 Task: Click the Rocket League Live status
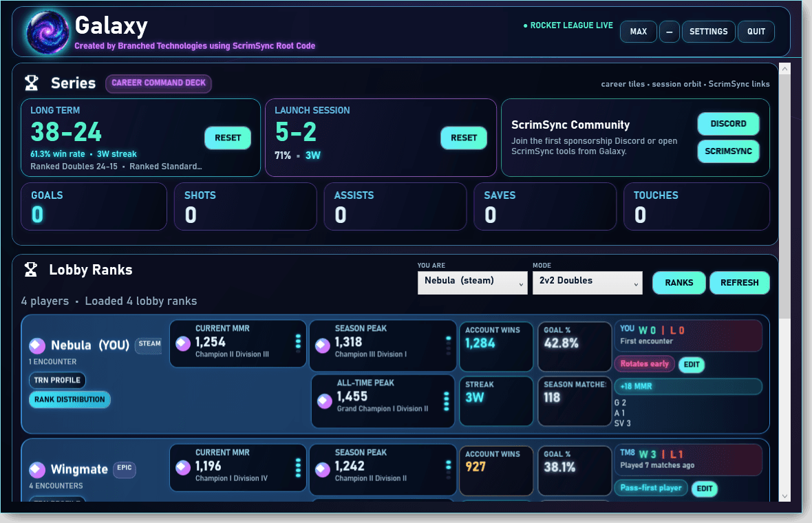point(568,25)
